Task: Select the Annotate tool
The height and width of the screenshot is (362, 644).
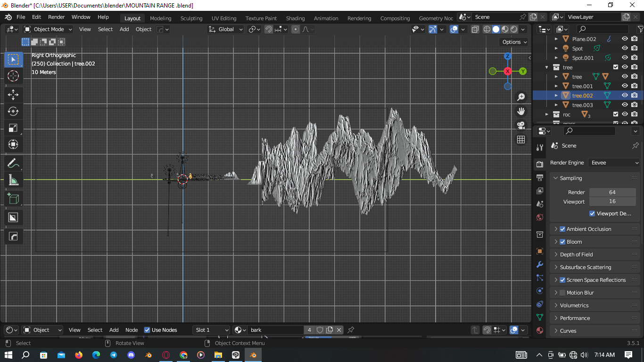Action: [x=13, y=164]
